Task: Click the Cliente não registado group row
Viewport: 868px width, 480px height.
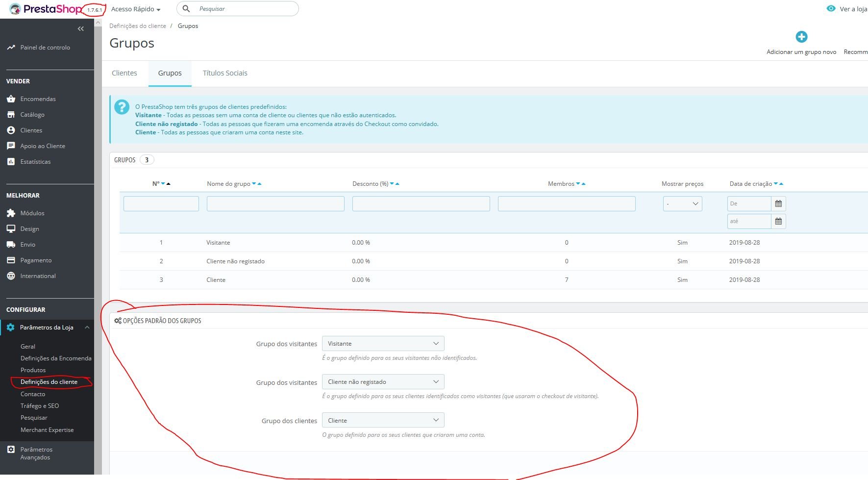Action: tap(494, 261)
